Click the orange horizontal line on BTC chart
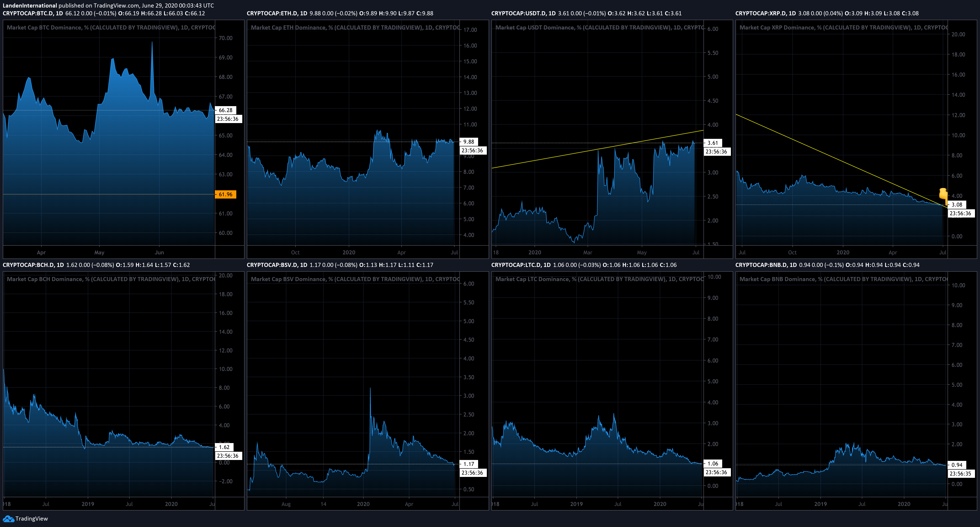 pyautogui.click(x=109, y=195)
